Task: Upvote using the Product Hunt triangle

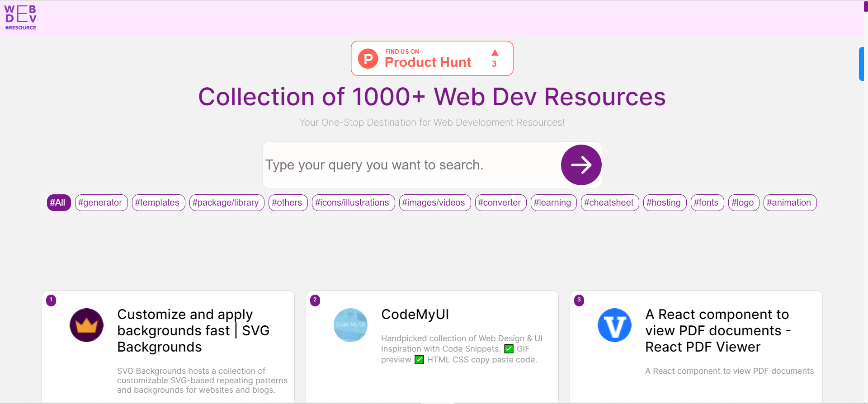Action: pos(495,53)
